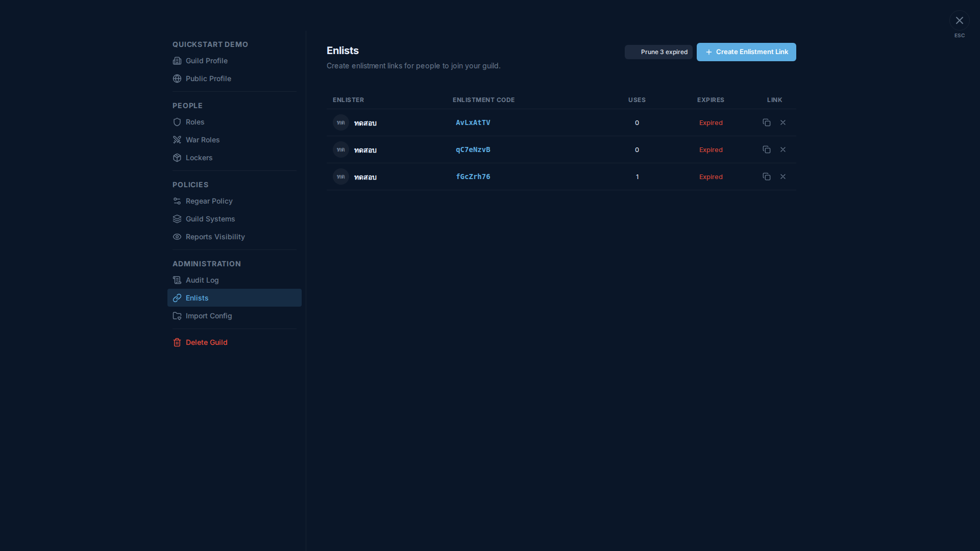Go to Roles section
This screenshot has height=551, width=980.
coord(234,122)
